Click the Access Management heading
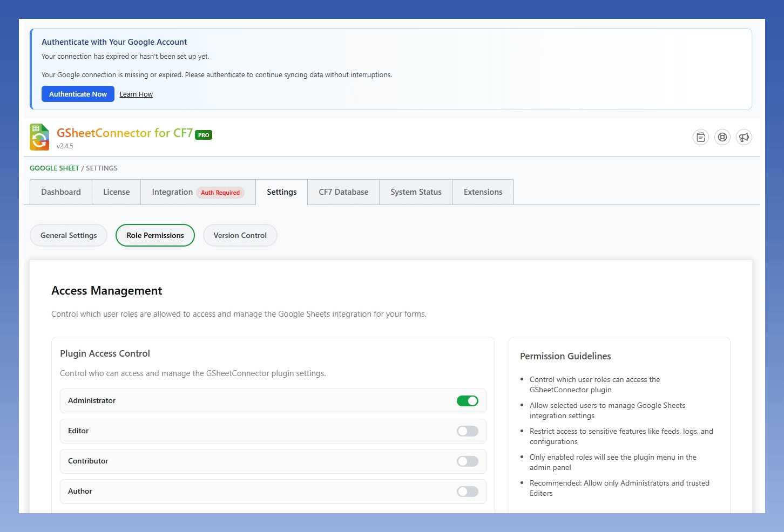784x532 pixels. coord(107,291)
